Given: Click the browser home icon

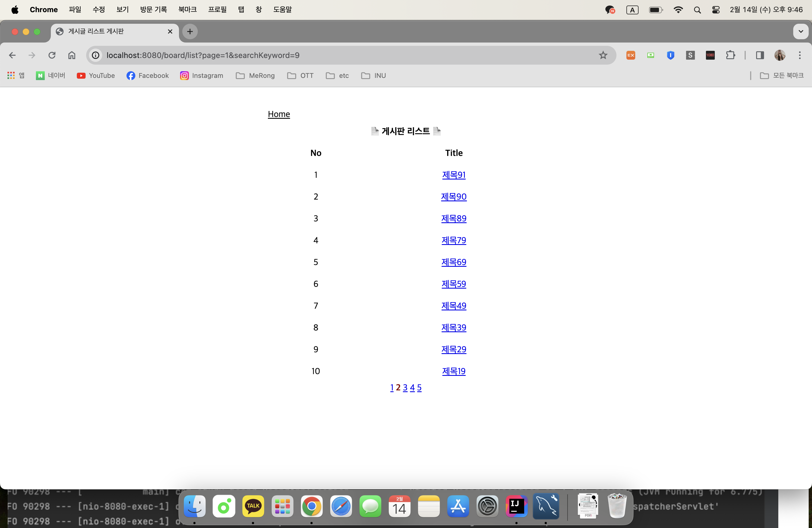Looking at the screenshot, I should pos(72,55).
